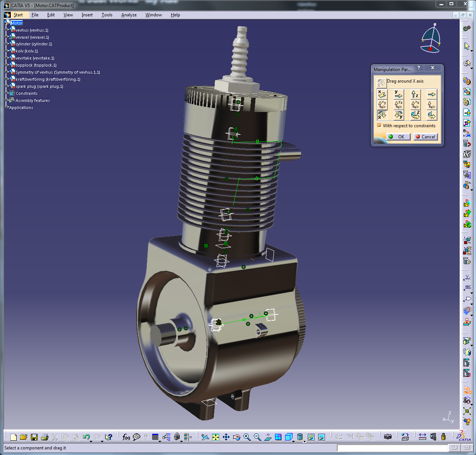476x455 pixels.
Task: Open view mode shading dropdown arrow
Action: [305, 441]
